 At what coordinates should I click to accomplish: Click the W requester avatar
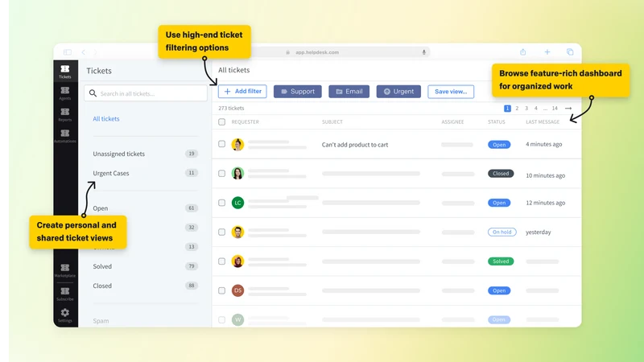tap(237, 319)
